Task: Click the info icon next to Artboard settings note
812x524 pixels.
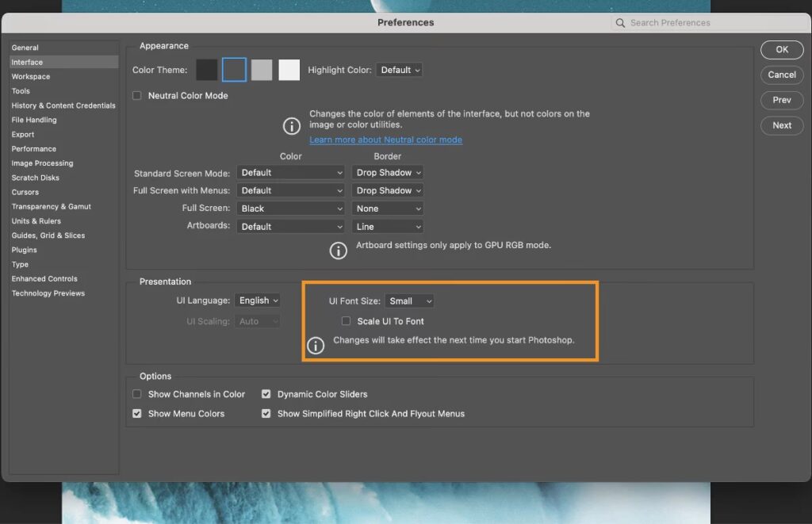Action: [x=339, y=251]
